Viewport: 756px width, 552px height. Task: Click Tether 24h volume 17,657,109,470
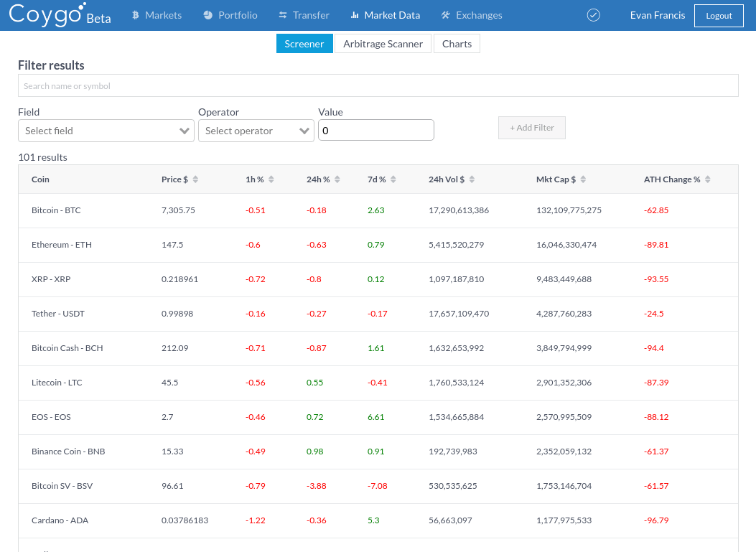click(459, 314)
